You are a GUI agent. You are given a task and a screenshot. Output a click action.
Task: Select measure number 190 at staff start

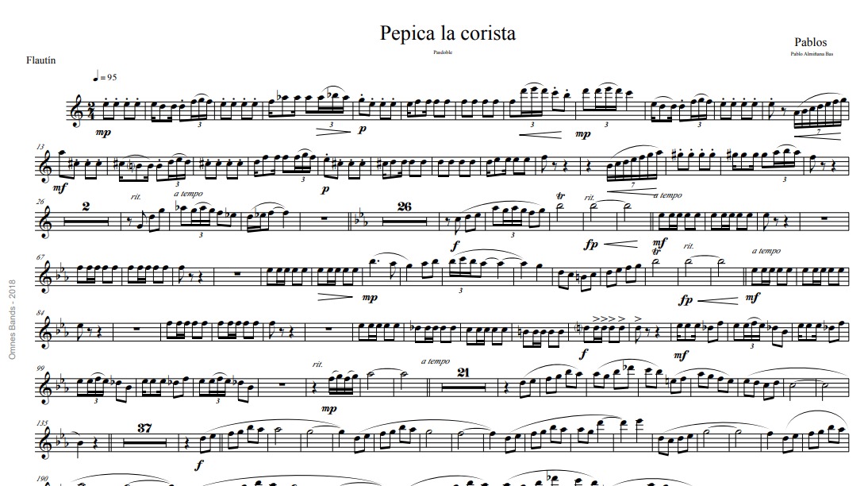pyautogui.click(x=42, y=479)
